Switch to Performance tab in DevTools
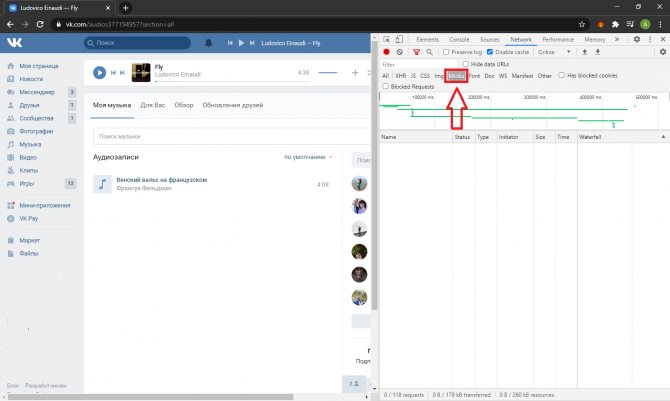Screen dimensions: 670x401 [558, 39]
